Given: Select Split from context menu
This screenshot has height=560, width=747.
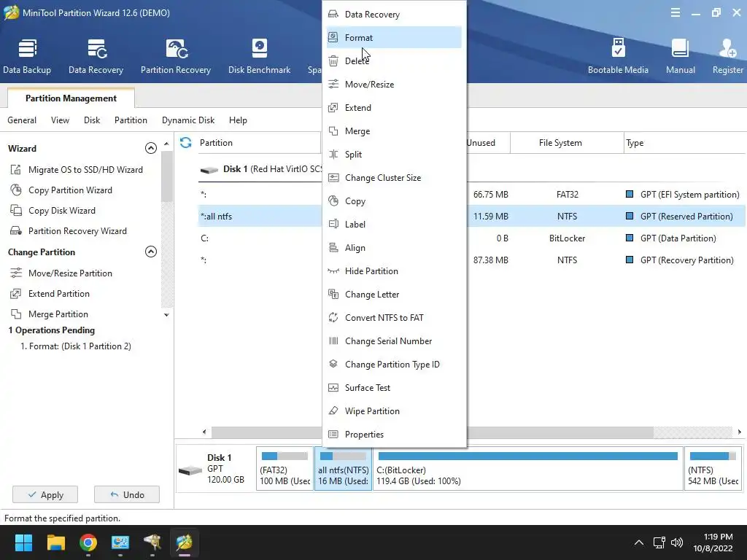Looking at the screenshot, I should 394,155.
